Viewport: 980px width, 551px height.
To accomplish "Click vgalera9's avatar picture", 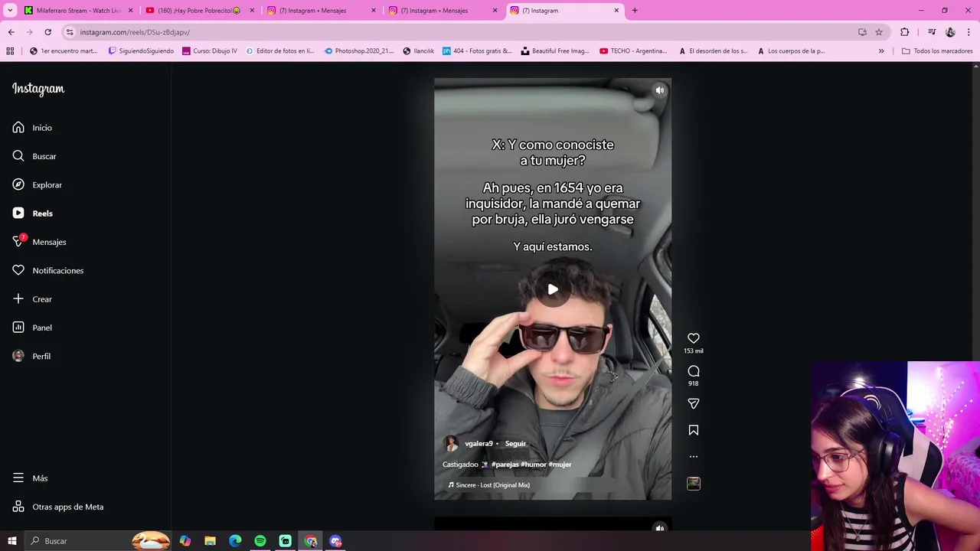I will 451,443.
